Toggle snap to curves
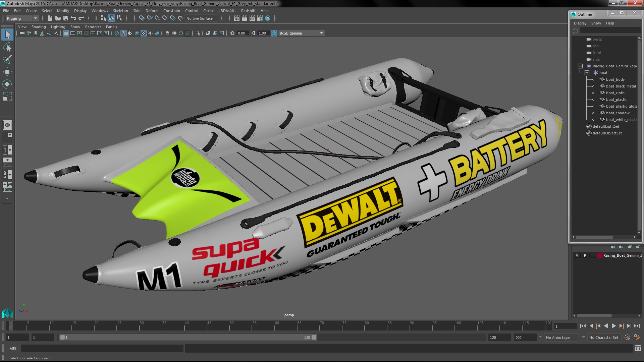Screen dimensions: 644x362 [150, 18]
